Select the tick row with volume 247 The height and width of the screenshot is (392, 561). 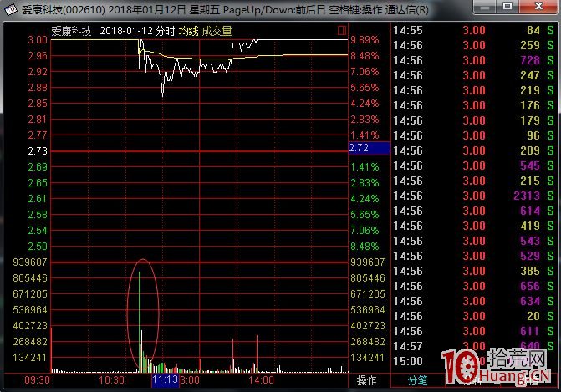tap(473, 75)
